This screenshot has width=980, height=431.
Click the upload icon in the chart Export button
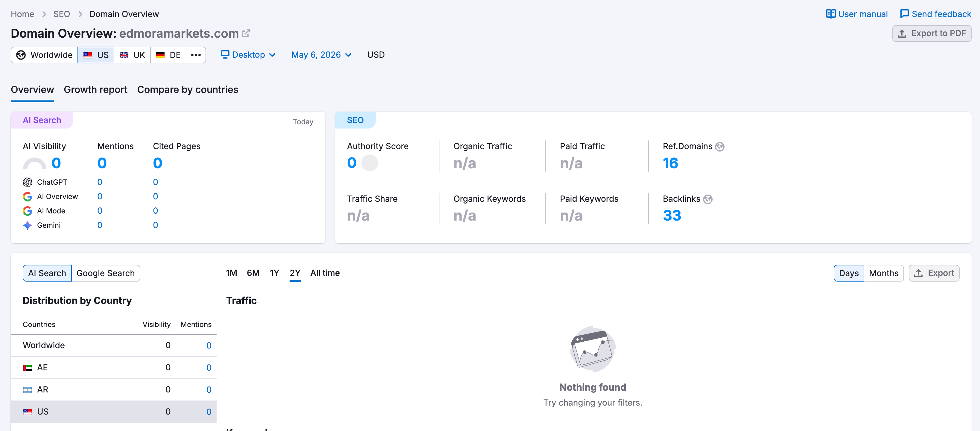click(x=918, y=273)
